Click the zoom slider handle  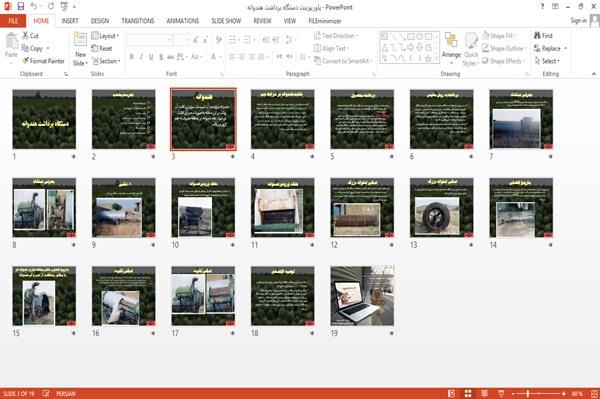[x=528, y=393]
